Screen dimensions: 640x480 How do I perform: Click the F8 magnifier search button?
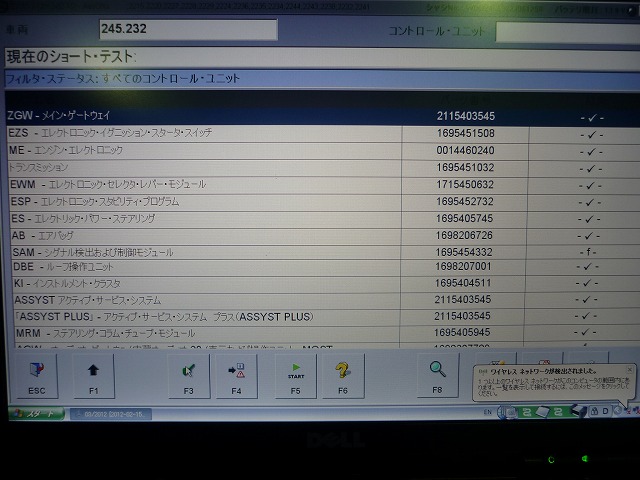[x=438, y=375]
